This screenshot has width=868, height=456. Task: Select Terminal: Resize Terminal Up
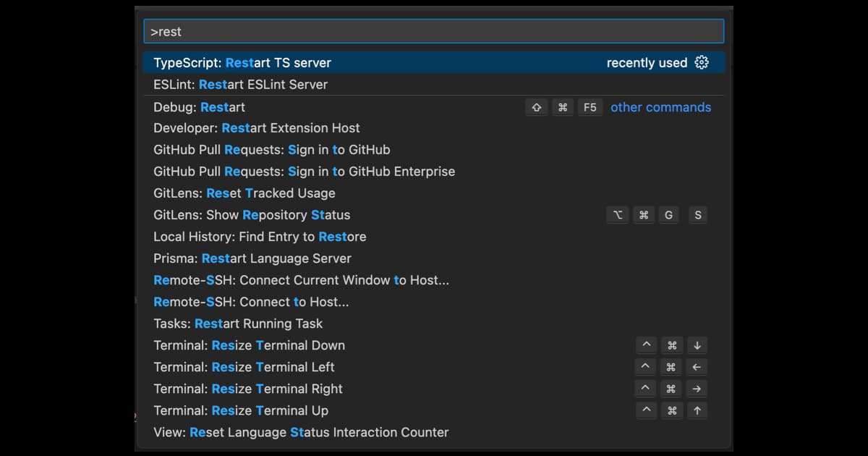(434, 410)
